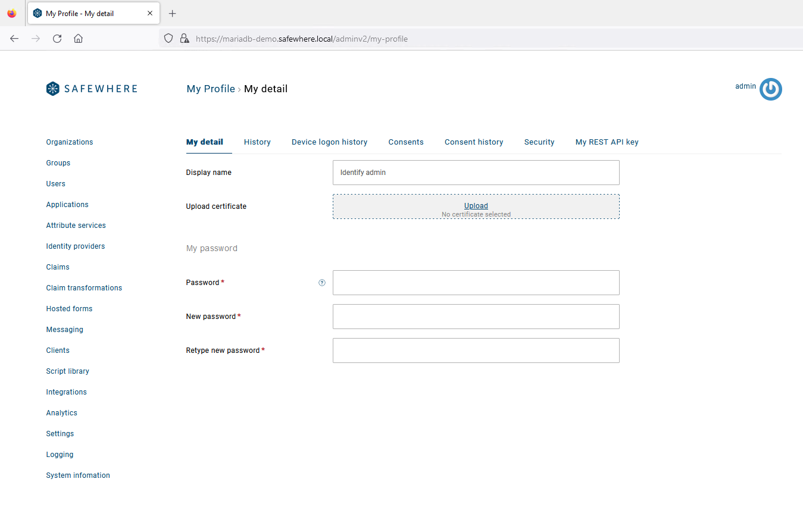Open Analytics in the sidebar
803x532 pixels.
tap(62, 413)
